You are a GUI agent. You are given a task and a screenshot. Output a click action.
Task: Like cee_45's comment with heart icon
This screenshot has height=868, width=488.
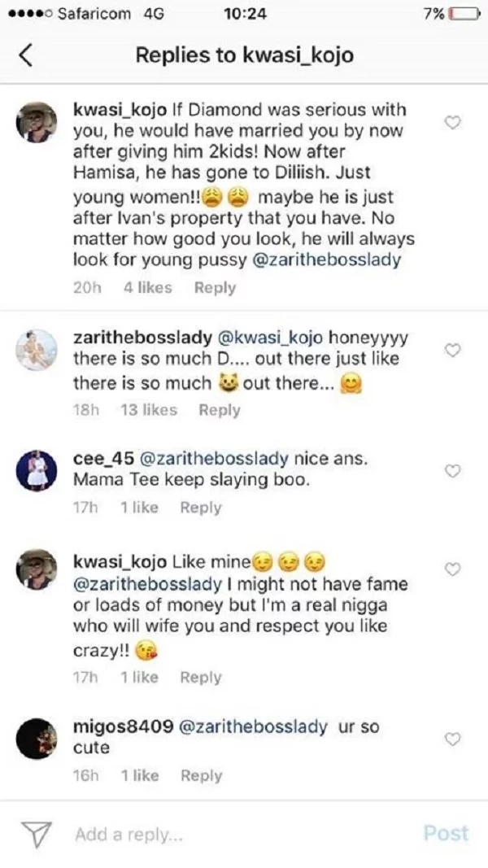[454, 471]
